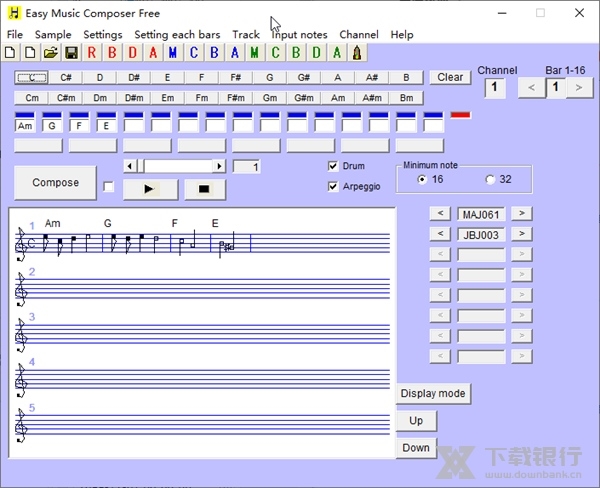The height and width of the screenshot is (488, 600).
Task: Click the green D toolbar icon
Action: (x=316, y=52)
